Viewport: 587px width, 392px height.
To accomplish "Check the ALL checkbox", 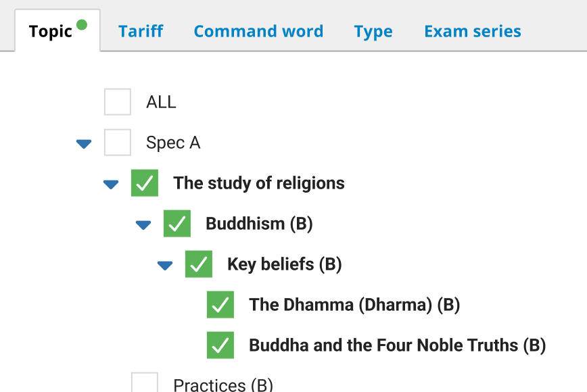I will 118,102.
